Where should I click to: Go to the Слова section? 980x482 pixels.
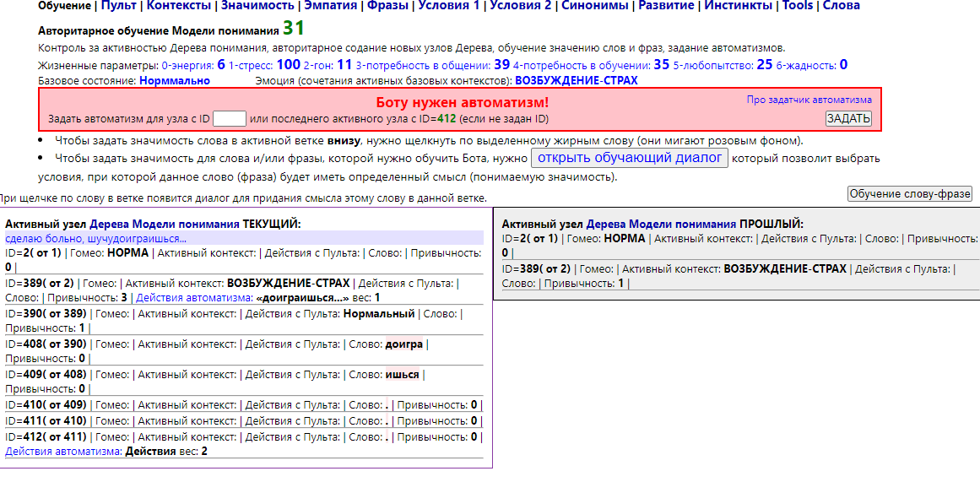pos(841,6)
